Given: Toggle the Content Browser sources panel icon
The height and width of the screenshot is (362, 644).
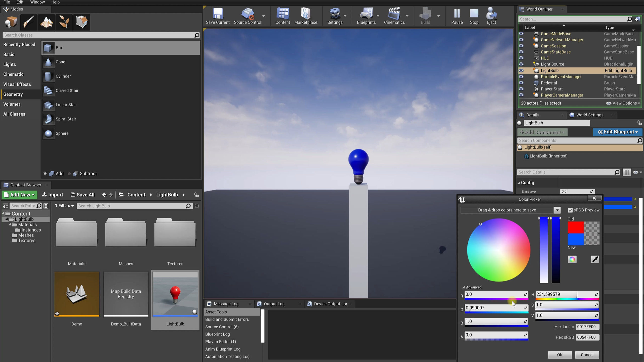Looking at the screenshot, I should pos(5,206).
